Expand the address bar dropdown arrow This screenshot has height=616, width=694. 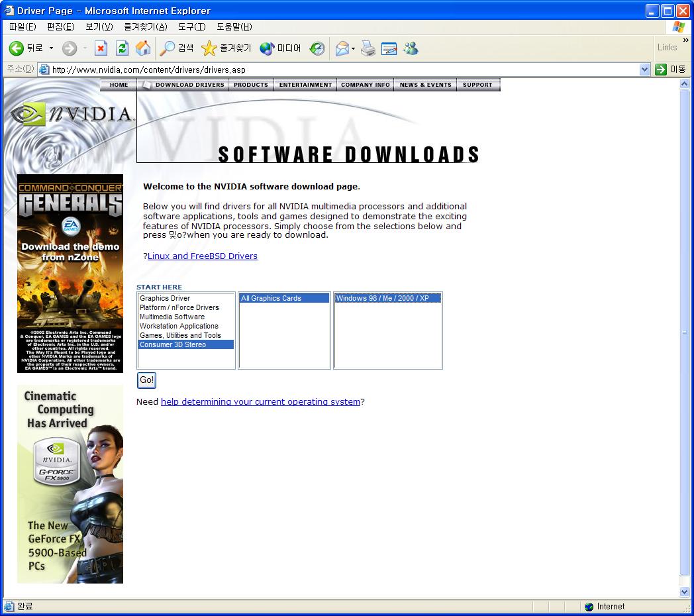click(644, 70)
